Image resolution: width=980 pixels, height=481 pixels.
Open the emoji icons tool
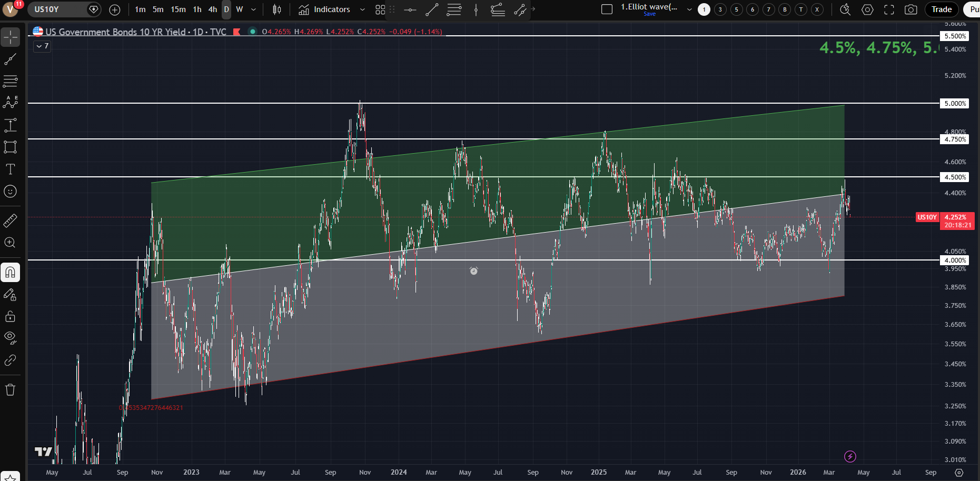(10, 192)
